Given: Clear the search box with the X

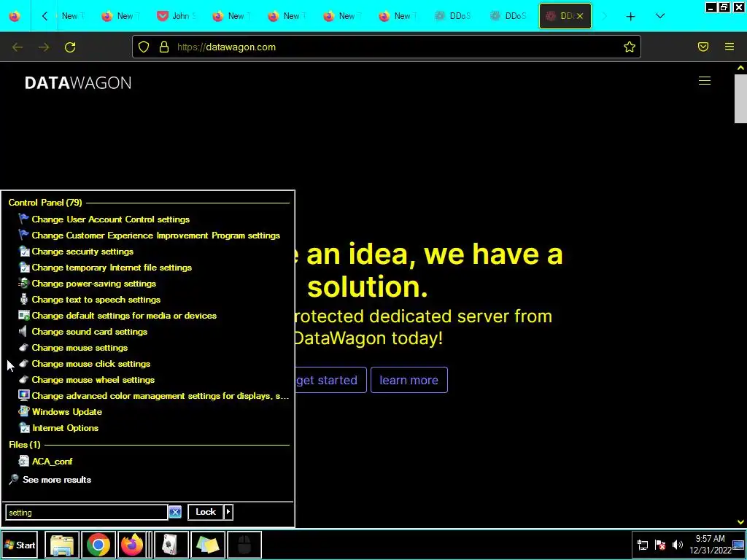Looking at the screenshot, I should [x=175, y=513].
